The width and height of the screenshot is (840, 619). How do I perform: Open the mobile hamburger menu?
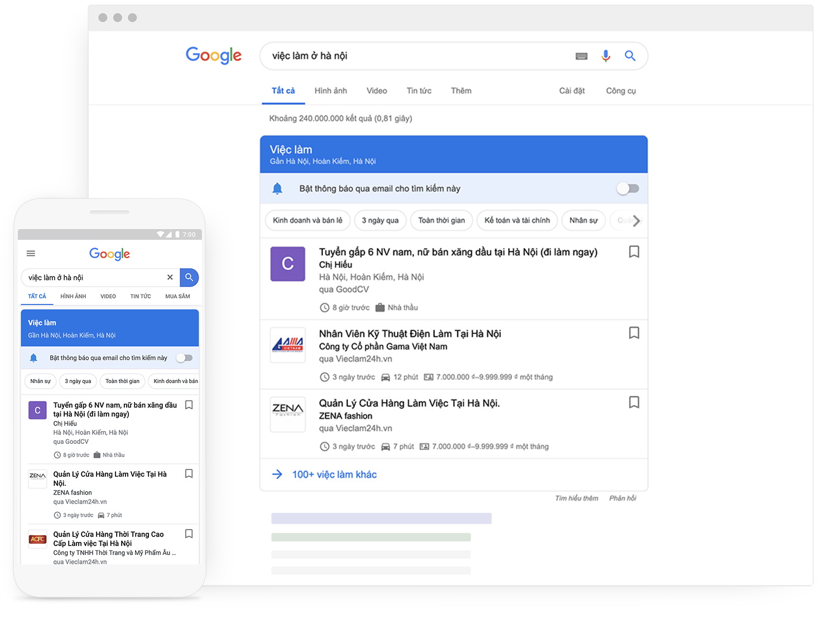(31, 254)
